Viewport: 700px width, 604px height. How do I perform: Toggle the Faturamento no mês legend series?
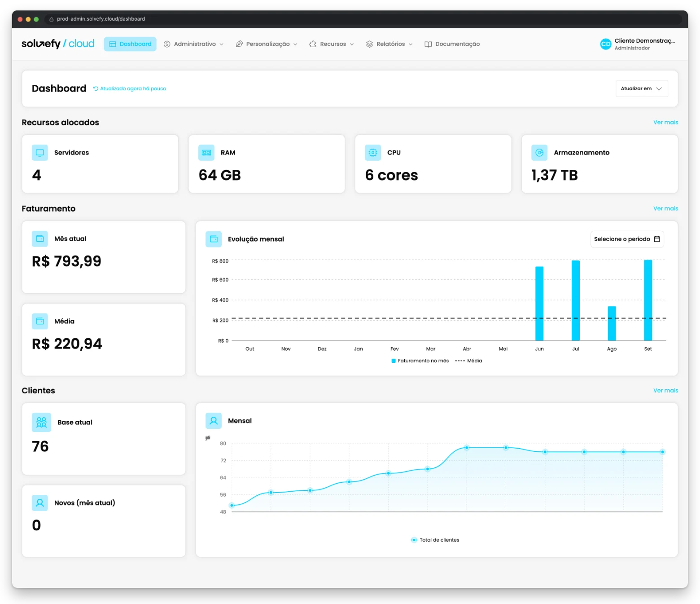tap(420, 361)
